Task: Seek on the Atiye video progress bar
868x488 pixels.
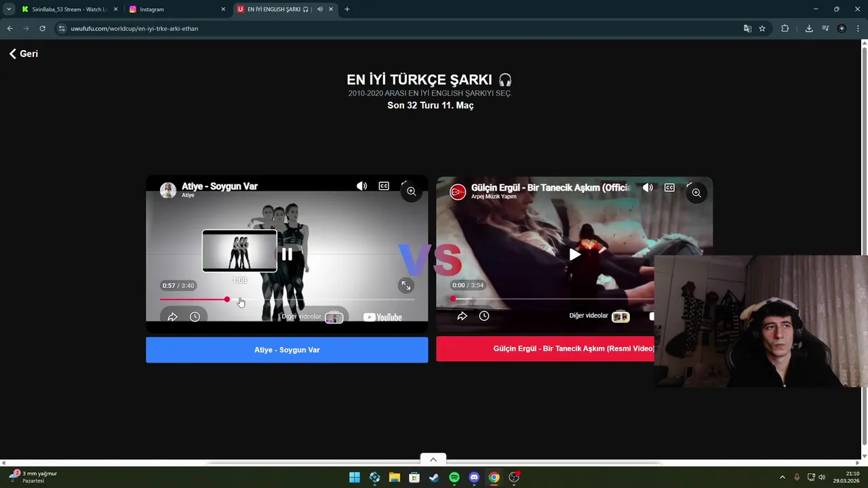Action: (287, 300)
